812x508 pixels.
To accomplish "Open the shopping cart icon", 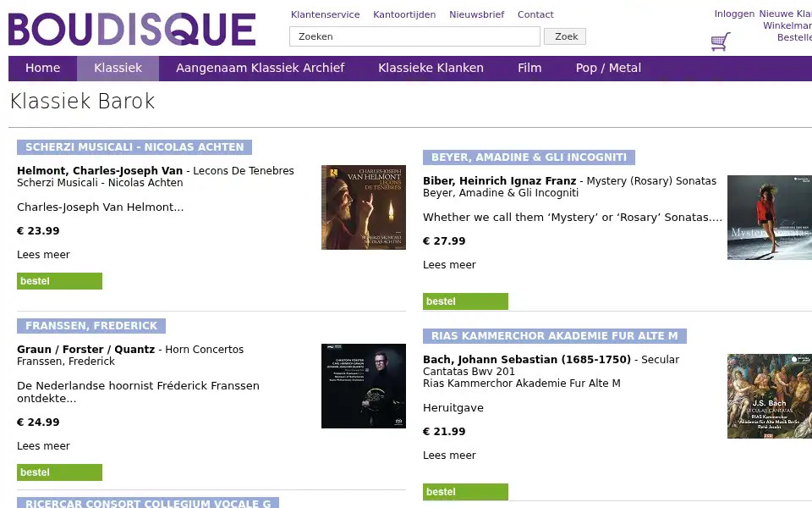I will [721, 41].
